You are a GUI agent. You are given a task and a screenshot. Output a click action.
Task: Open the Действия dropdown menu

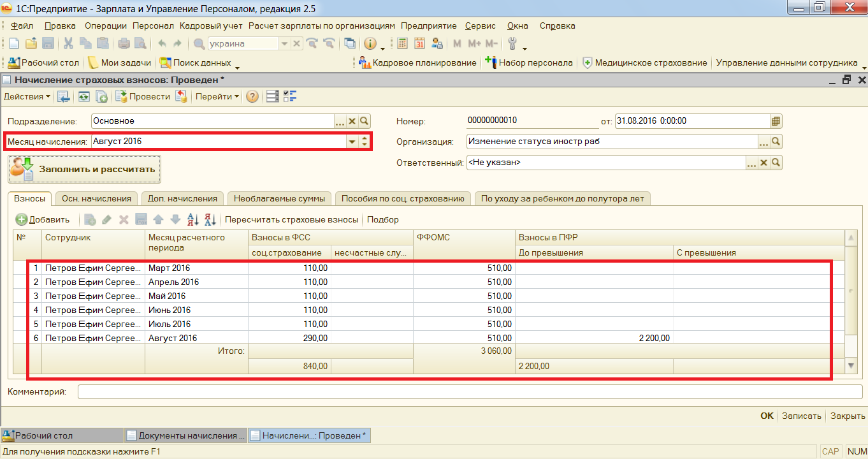[x=27, y=97]
